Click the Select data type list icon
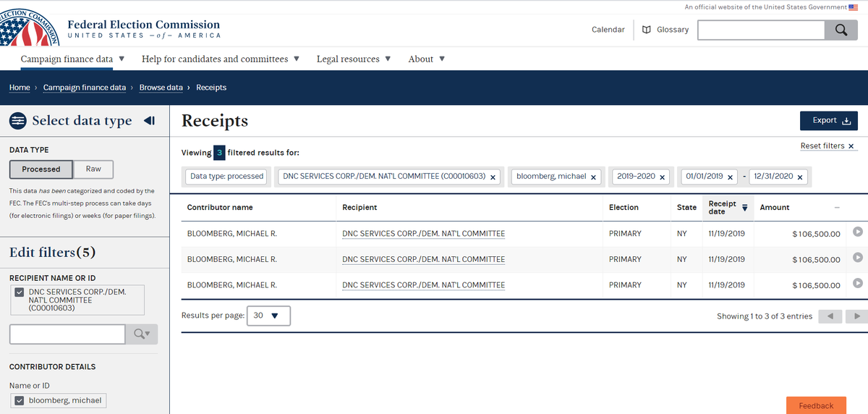Screen dimensions: 868x414 [18, 121]
